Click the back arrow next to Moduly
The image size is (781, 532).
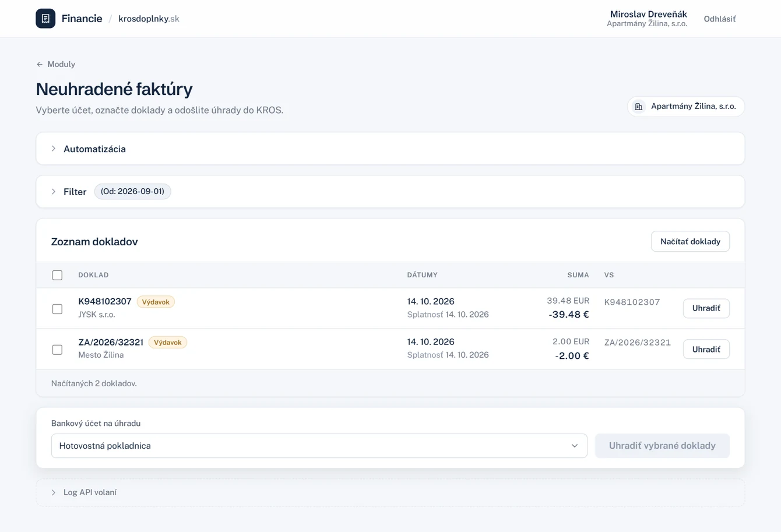point(40,65)
